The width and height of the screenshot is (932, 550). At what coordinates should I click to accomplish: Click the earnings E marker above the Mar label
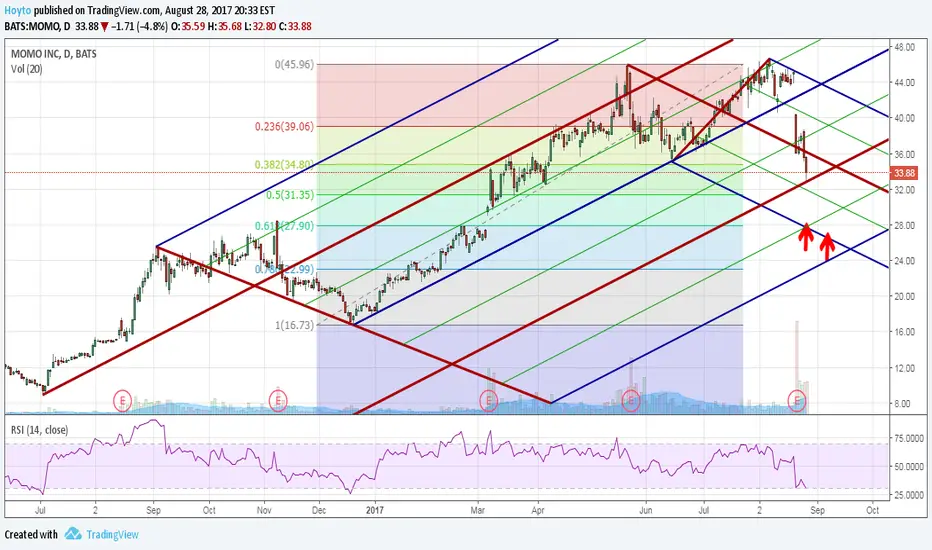point(489,401)
